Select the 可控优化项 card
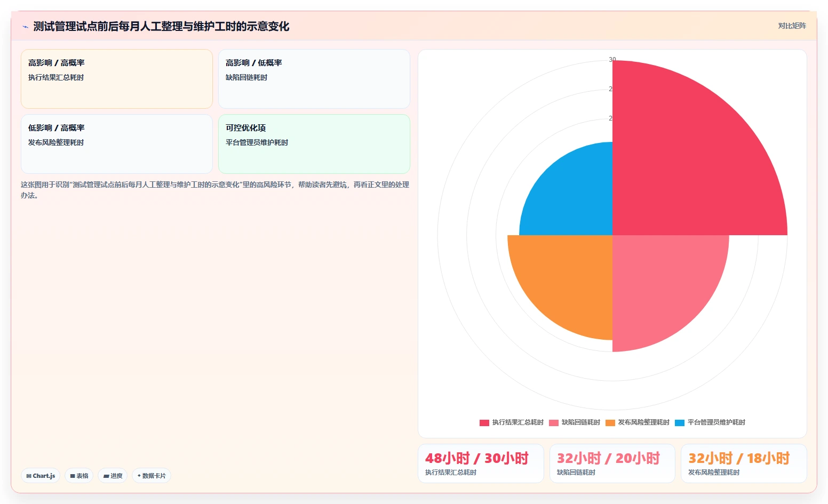828x504 pixels. (314, 144)
